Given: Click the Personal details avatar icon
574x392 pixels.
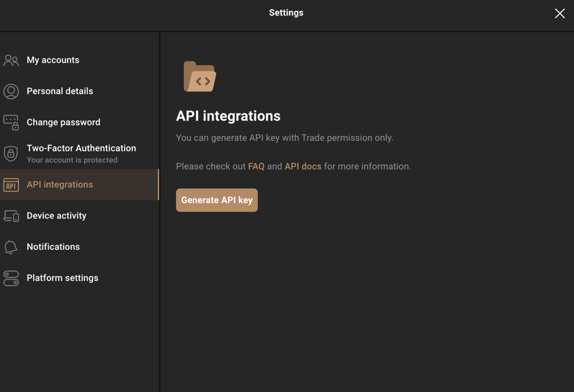Looking at the screenshot, I should click(11, 92).
